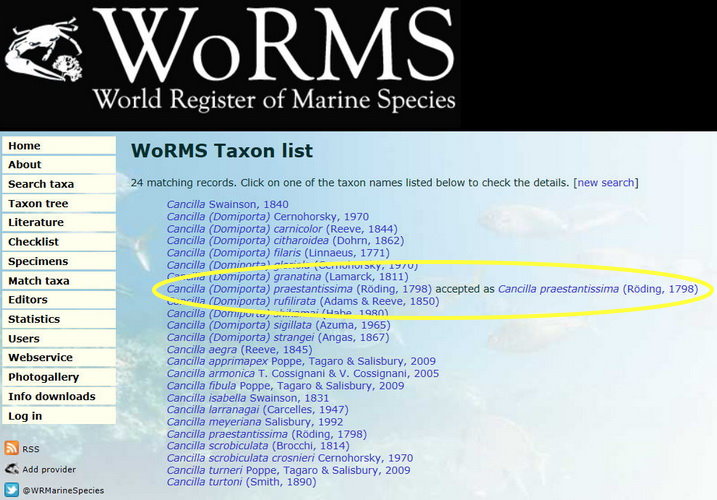Open the Literature section
Screen dimensions: 717x500
(59, 223)
